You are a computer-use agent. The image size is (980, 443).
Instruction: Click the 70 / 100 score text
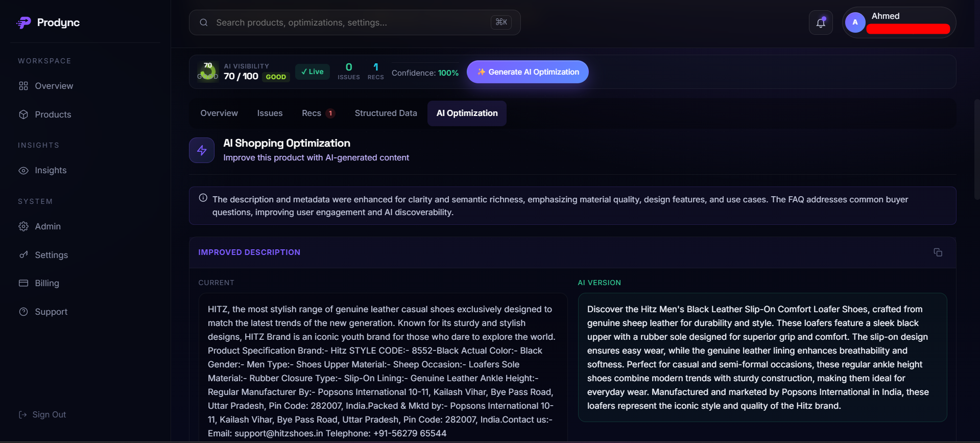click(241, 76)
